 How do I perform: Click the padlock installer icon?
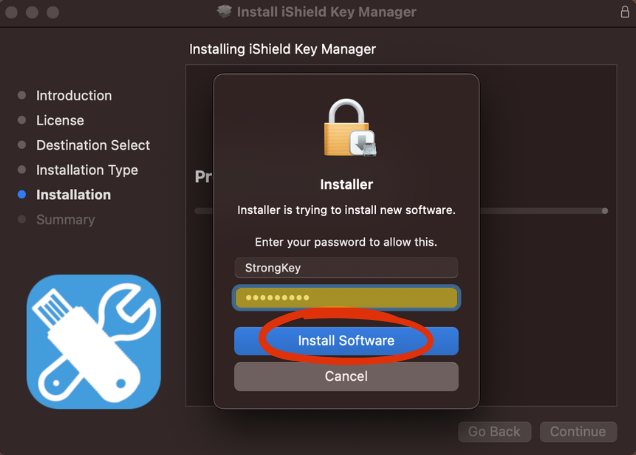(350, 127)
